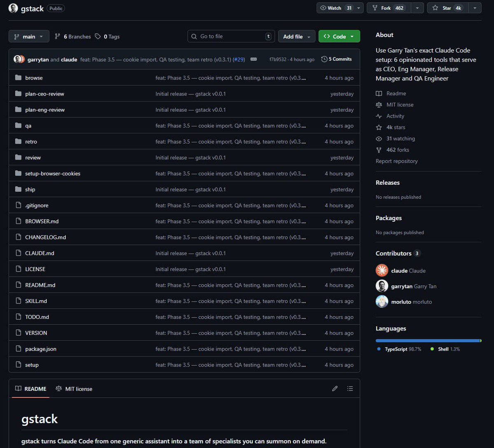The width and height of the screenshot is (494, 448).
Task: Click garrytan author name in commit header
Action: [38, 60]
